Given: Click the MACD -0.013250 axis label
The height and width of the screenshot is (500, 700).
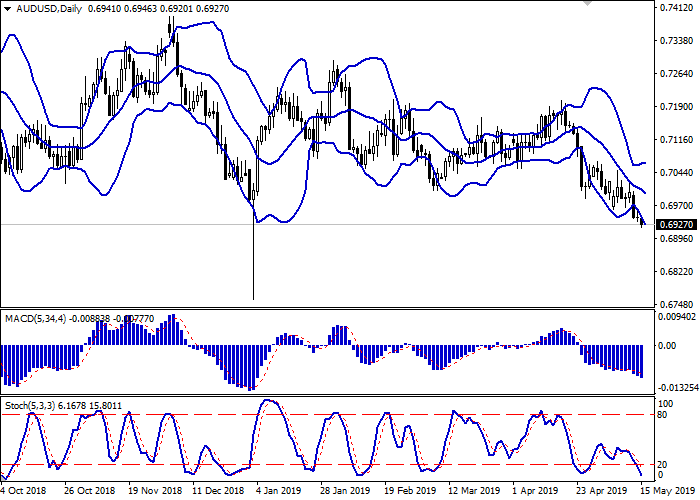Looking at the screenshot, I should (x=672, y=387).
